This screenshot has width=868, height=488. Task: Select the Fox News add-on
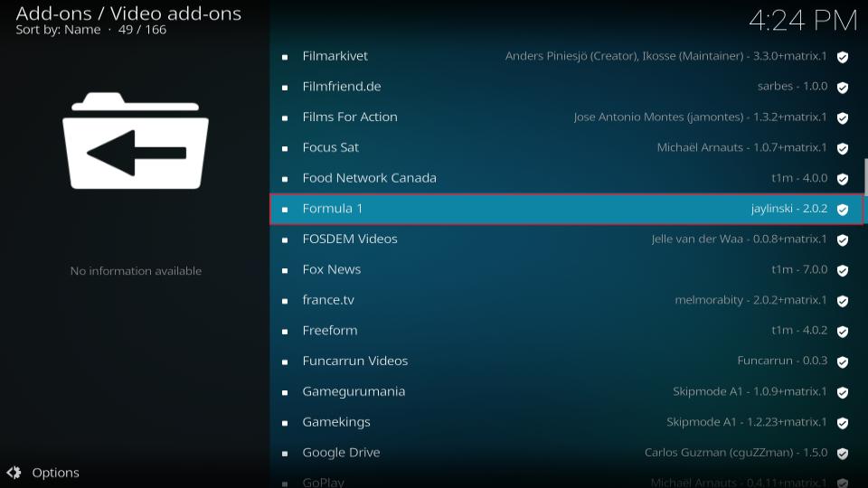click(566, 269)
